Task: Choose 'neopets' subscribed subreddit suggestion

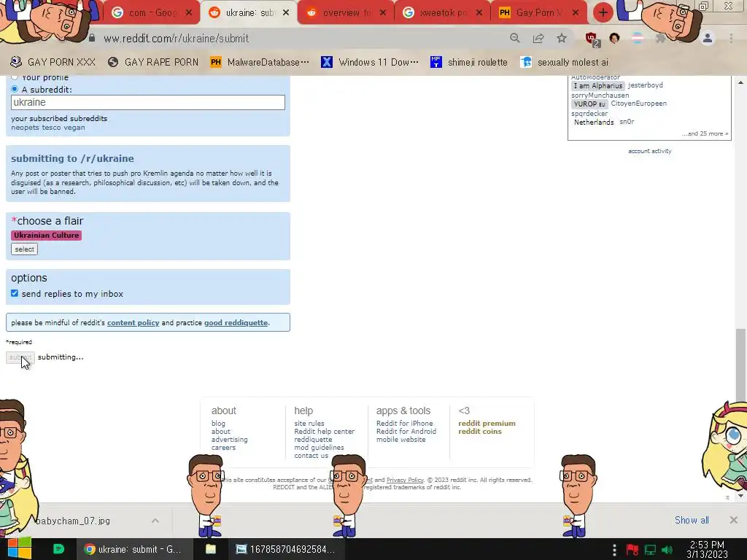Action: [26, 127]
